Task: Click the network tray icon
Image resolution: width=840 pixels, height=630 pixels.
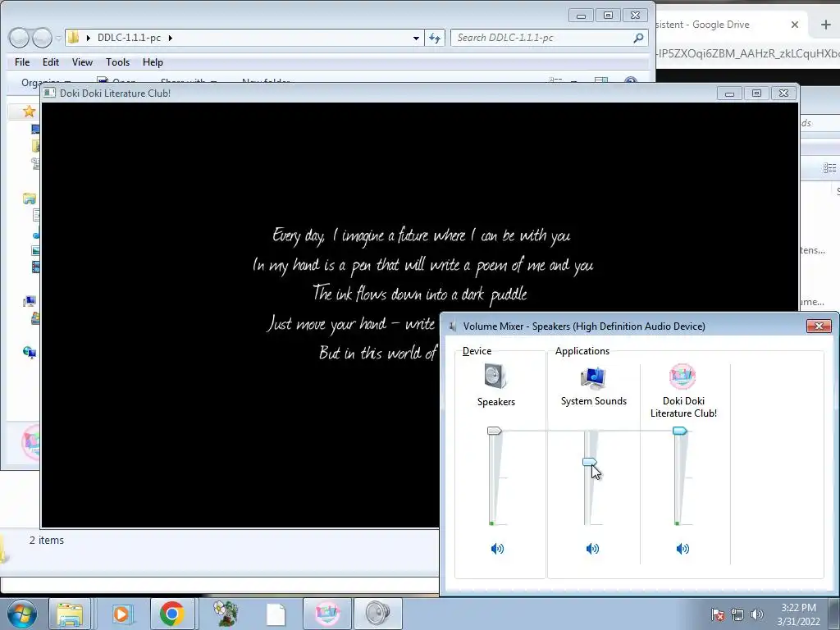Action: [737, 614]
